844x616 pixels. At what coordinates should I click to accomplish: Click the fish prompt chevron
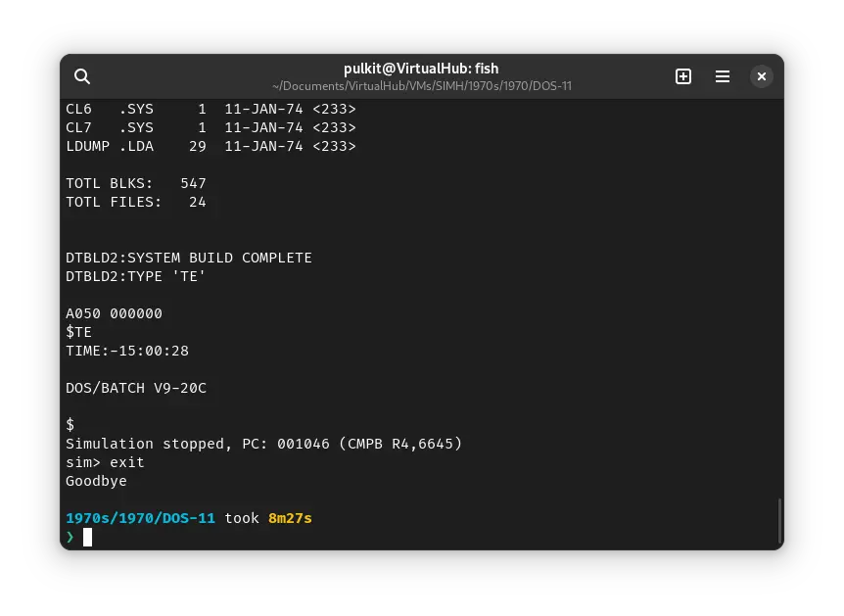point(70,537)
